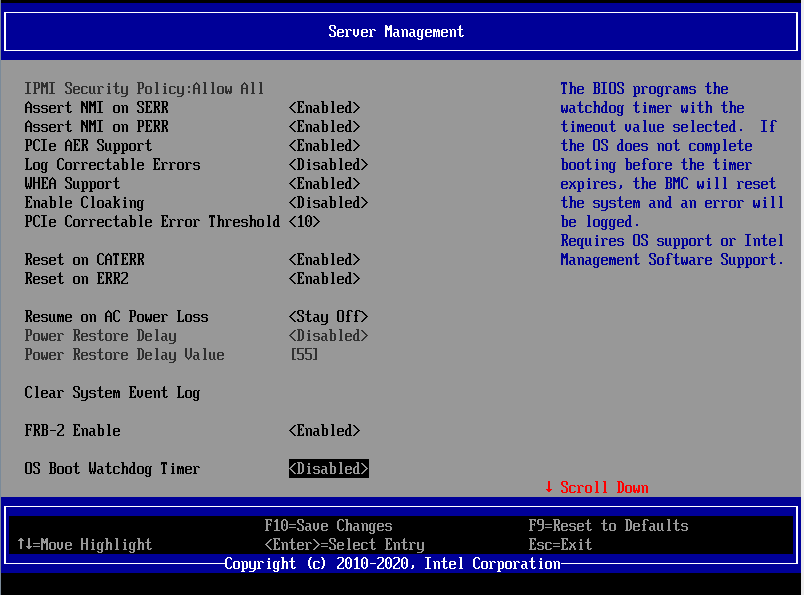The height and width of the screenshot is (595, 804).
Task: Click the PCIe Correctable Error Threshold label
Action: click(152, 222)
